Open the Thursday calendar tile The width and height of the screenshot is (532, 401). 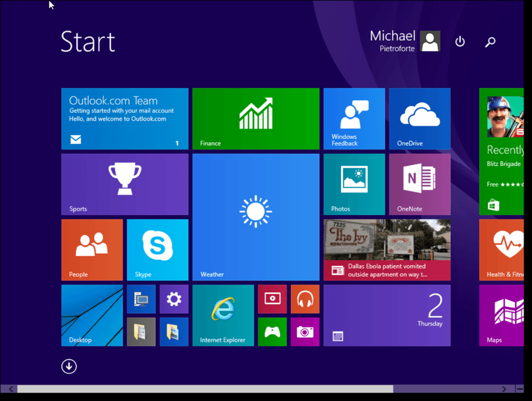pyautogui.click(x=387, y=315)
